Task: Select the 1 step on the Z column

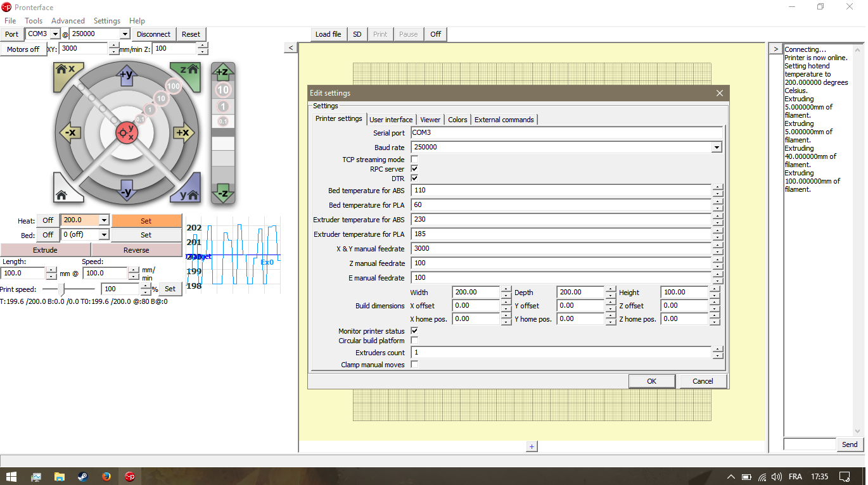Action: tap(223, 106)
